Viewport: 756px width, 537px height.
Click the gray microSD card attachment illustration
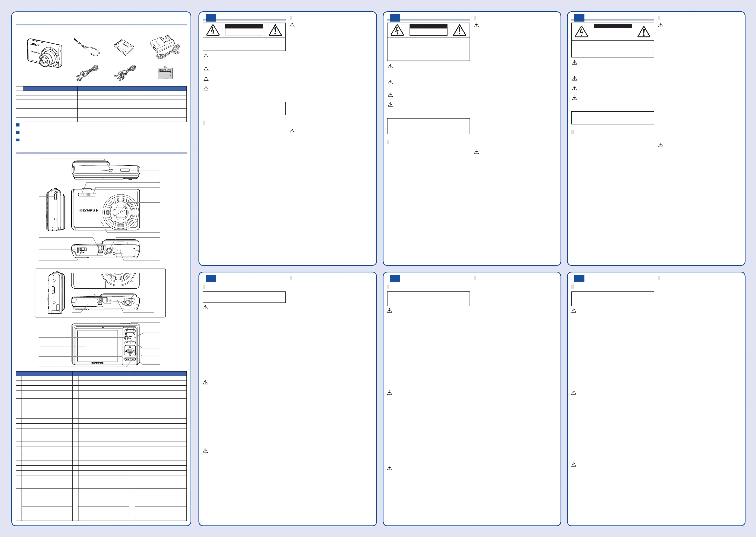(x=165, y=73)
